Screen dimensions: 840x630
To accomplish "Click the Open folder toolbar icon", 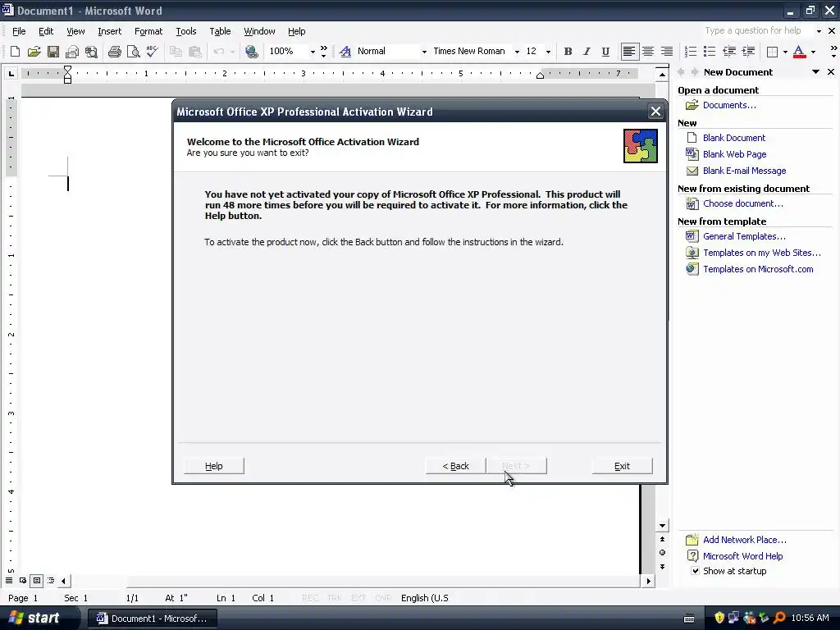I will tap(34, 52).
